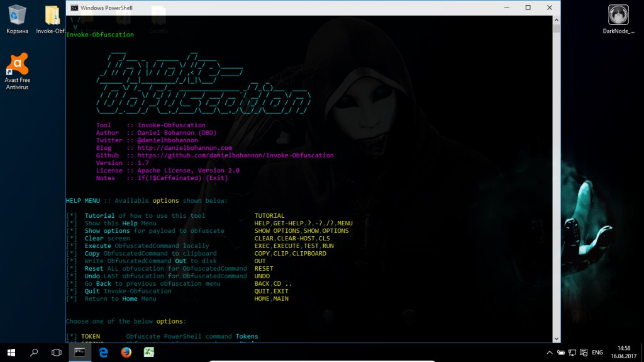The image size is (644, 362).
Task: Click 'Return to Home Menu' description line
Action: point(120,298)
